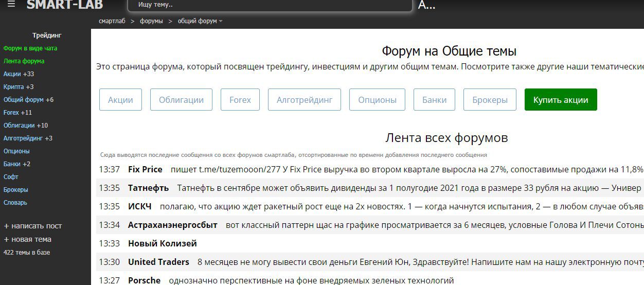Click the 'Forex' category button
Viewport: 644px width, 285px height.
[x=240, y=100]
